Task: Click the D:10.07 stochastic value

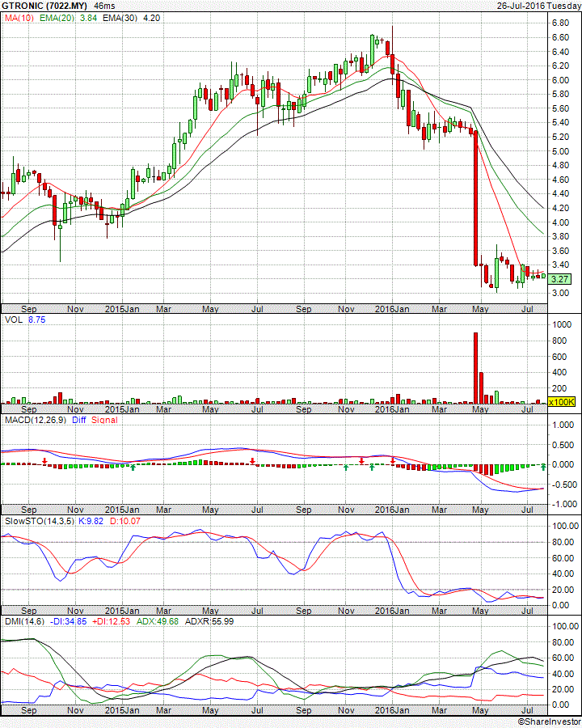Action: [124, 522]
